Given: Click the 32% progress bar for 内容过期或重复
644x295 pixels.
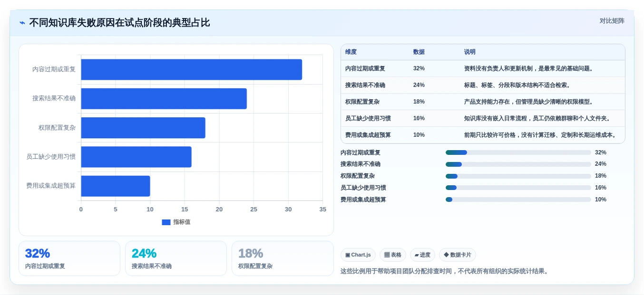Looking at the screenshot, I should click(518, 152).
